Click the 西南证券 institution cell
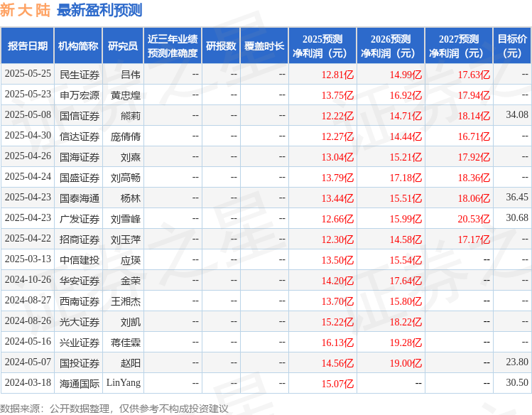Screen dimensions: 532x415 [80, 301]
